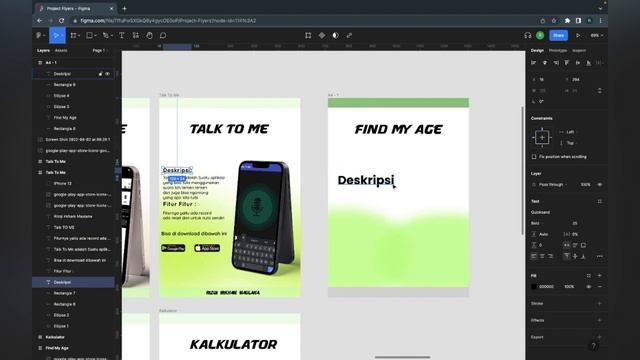Click the text align center icon

tap(542, 256)
